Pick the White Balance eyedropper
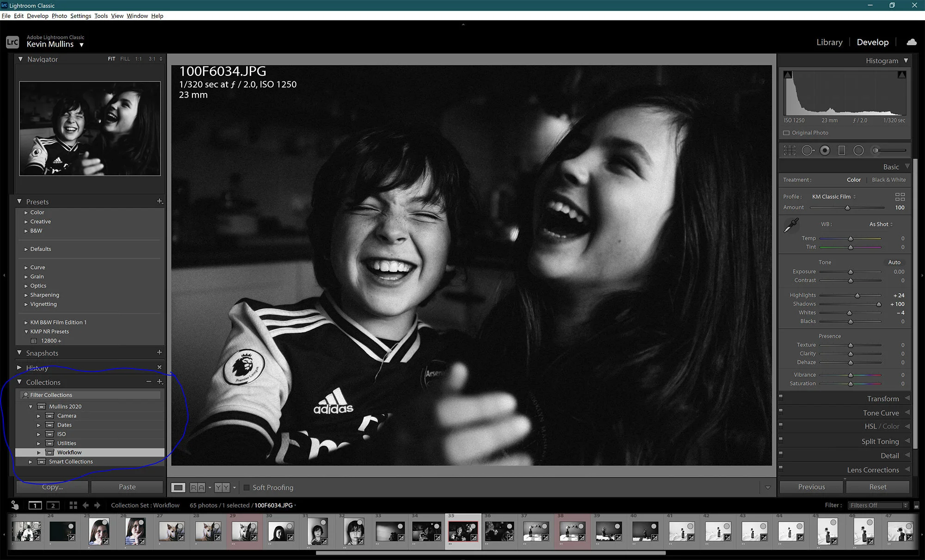 click(791, 224)
